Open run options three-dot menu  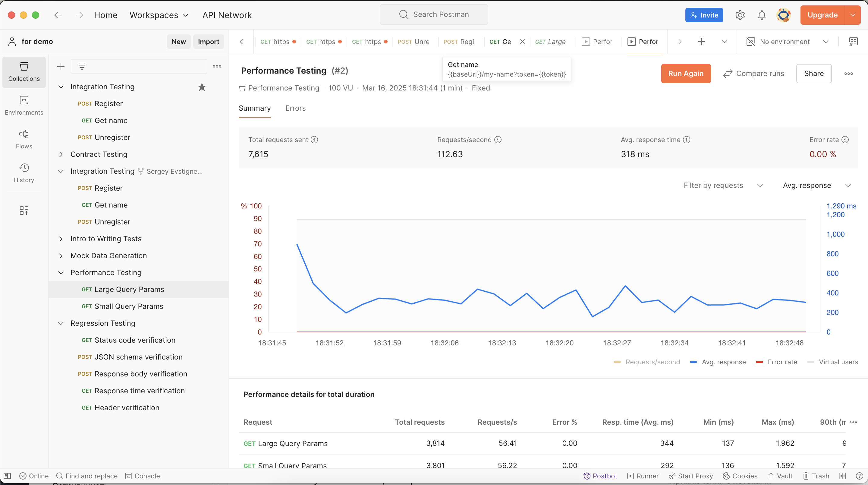pyautogui.click(x=848, y=74)
